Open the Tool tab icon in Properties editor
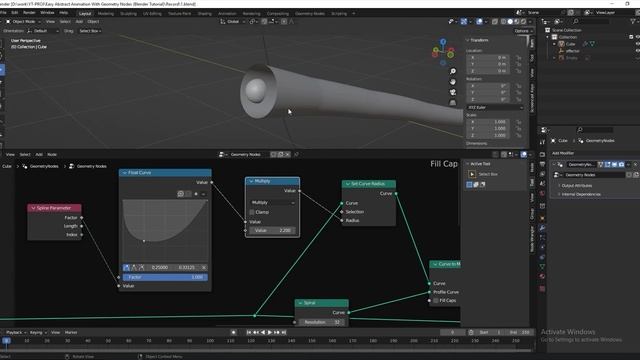The height and width of the screenshot is (360, 640). 542,142
